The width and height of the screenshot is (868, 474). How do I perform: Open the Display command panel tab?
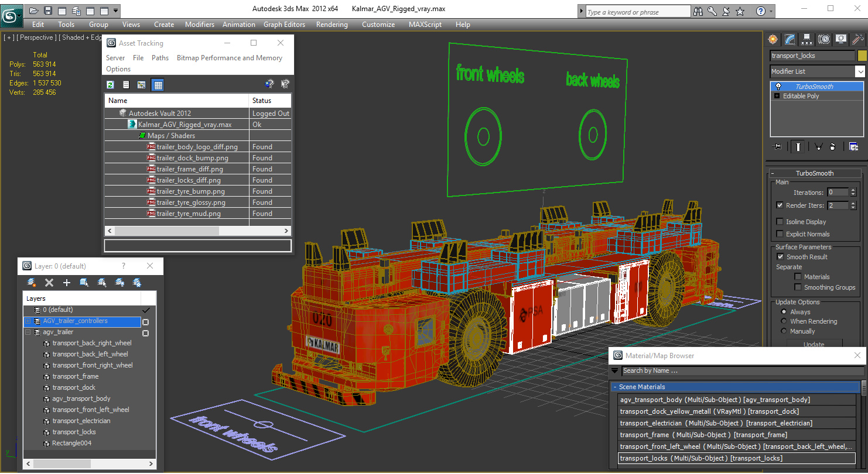[x=841, y=39]
